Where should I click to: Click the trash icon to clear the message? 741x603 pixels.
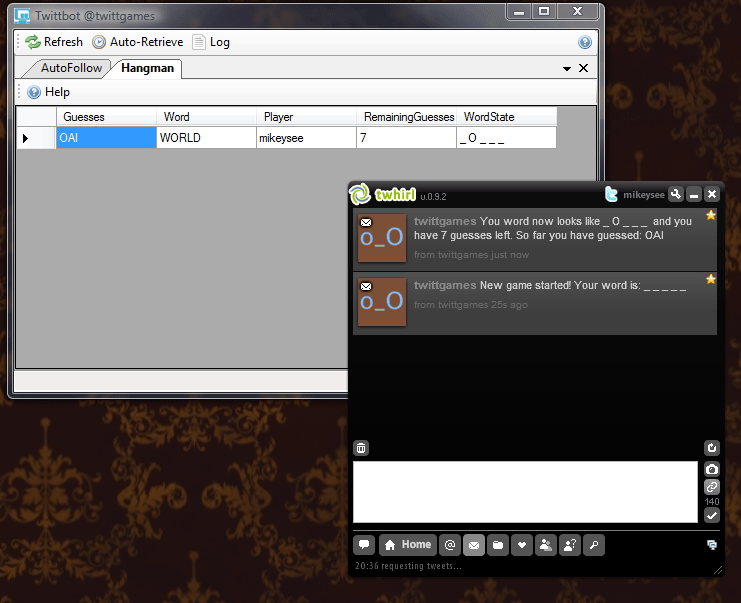point(361,448)
